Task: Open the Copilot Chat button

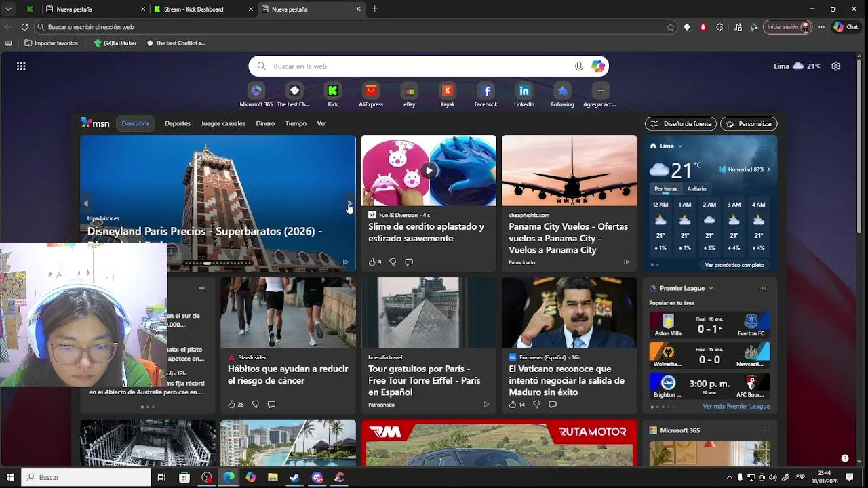Action: pyautogui.click(x=846, y=27)
